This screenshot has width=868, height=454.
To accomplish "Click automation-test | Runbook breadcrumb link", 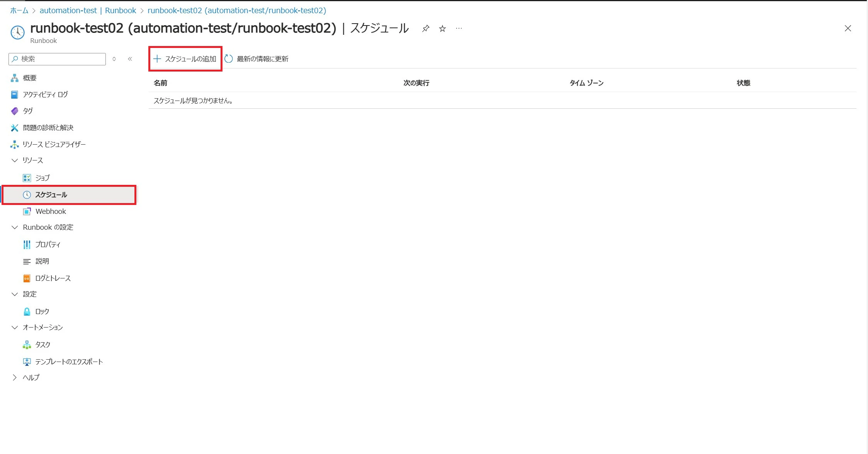I will pyautogui.click(x=88, y=10).
